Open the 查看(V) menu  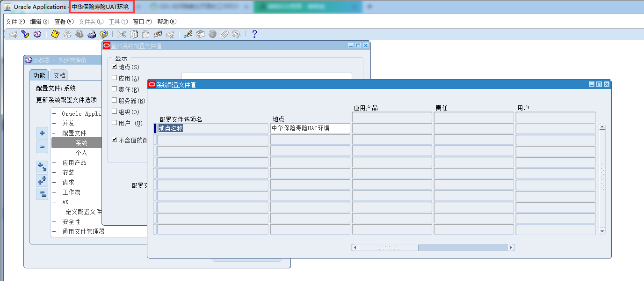pyautogui.click(x=64, y=22)
